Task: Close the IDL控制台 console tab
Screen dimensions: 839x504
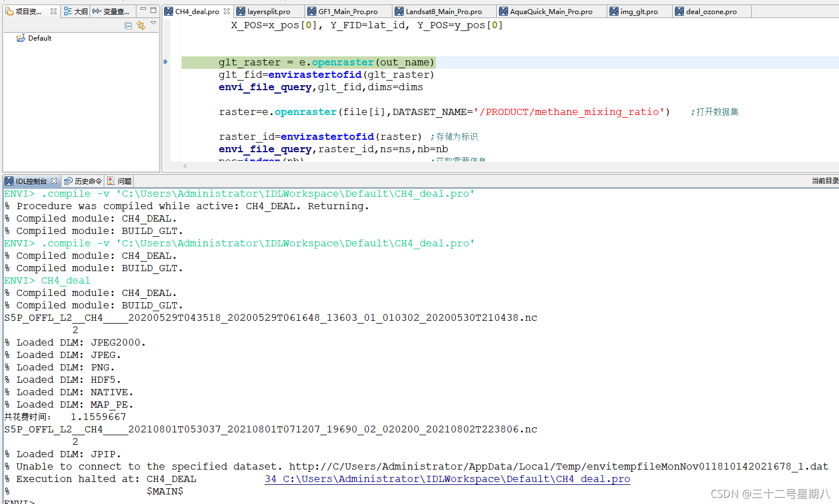Action: coord(54,181)
